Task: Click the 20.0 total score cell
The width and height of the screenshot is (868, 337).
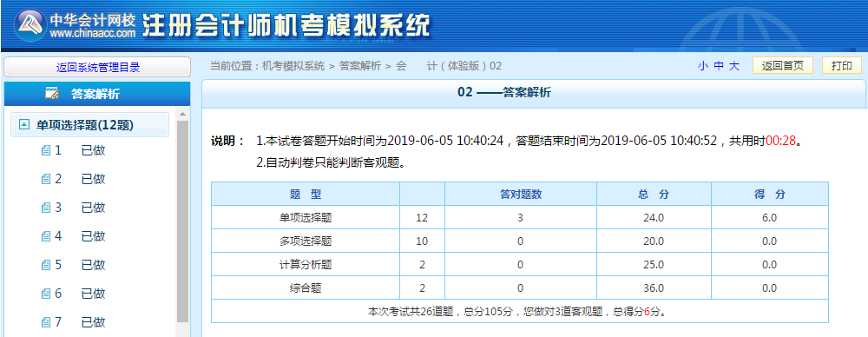Action: pyautogui.click(x=654, y=241)
